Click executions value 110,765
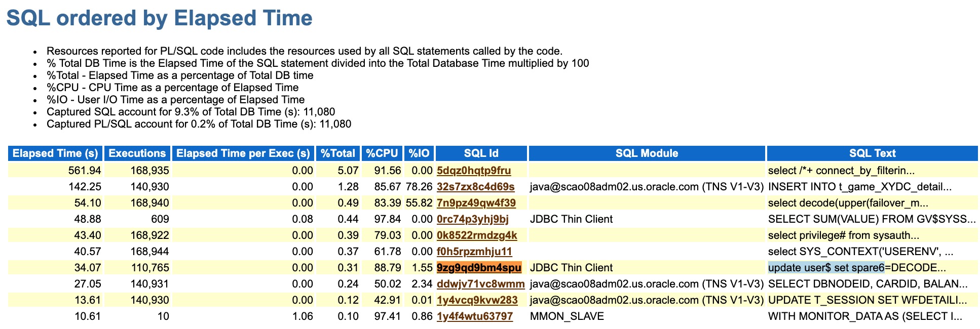Screen dimensions: 980x329 pos(150,268)
